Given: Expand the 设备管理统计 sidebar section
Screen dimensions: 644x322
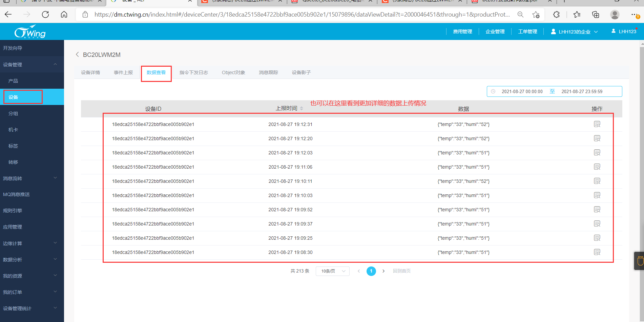Looking at the screenshot, I should pyautogui.click(x=55, y=308).
